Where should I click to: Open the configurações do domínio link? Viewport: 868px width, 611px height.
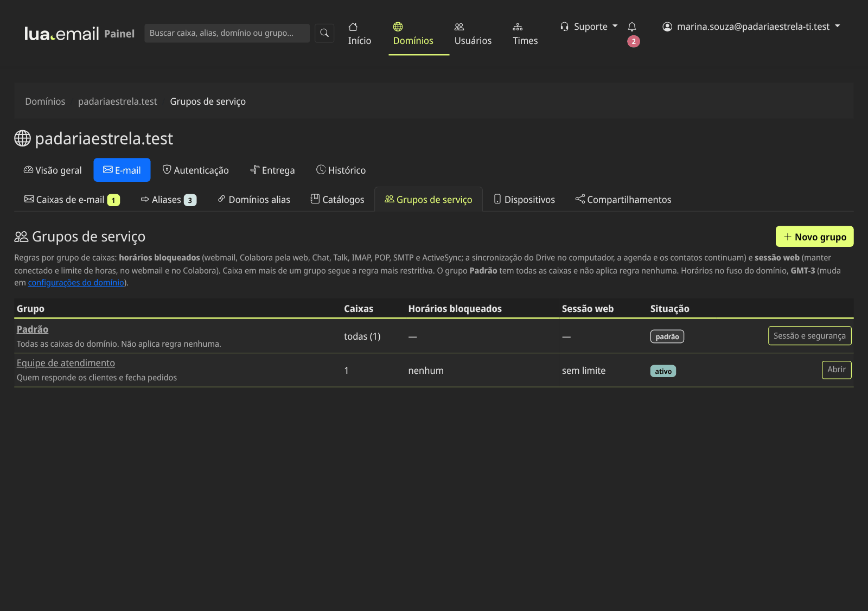(76, 283)
